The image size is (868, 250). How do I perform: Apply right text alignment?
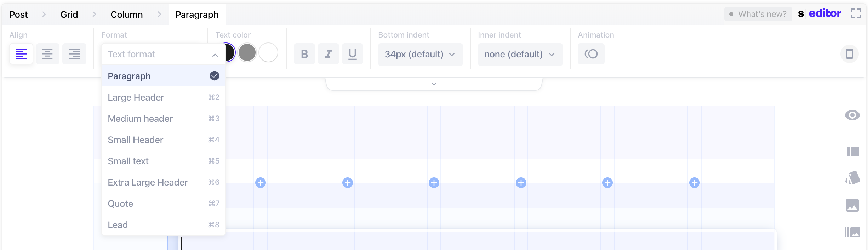74,54
